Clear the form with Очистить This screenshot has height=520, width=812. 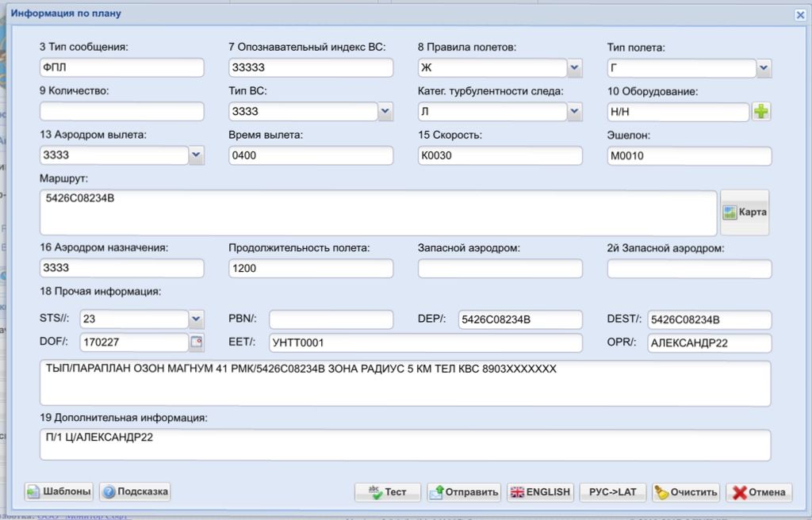point(686,492)
